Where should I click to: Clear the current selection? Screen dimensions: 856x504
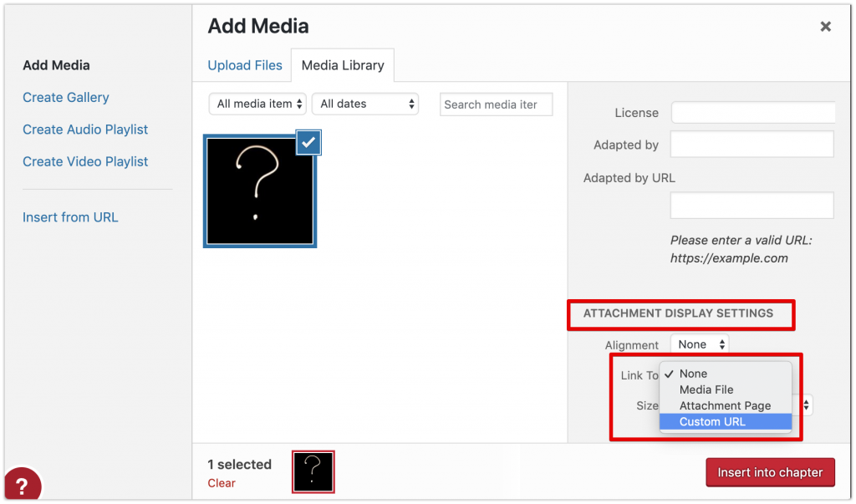221,483
